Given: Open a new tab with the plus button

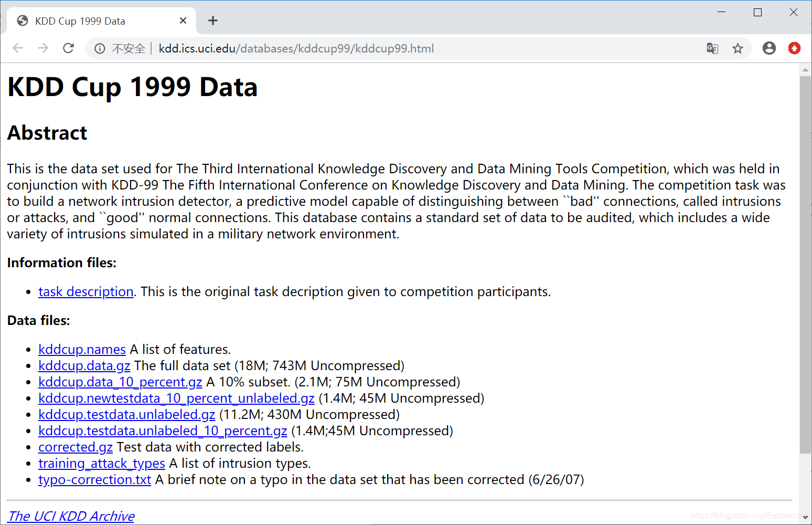Looking at the screenshot, I should pos(212,21).
